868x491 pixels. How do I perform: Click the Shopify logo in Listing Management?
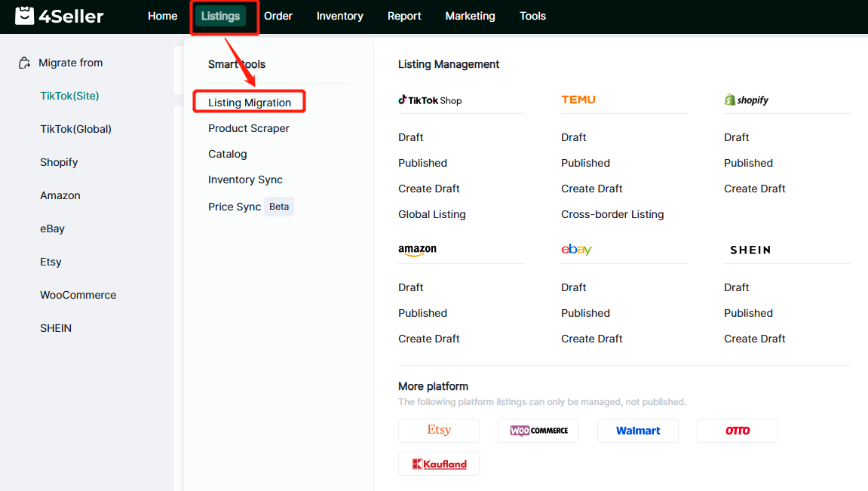point(746,100)
